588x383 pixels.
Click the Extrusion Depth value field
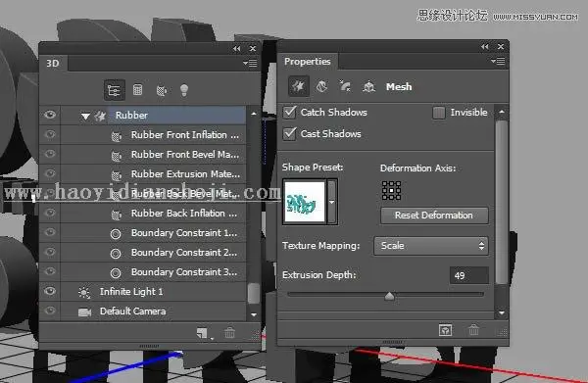tap(469, 276)
